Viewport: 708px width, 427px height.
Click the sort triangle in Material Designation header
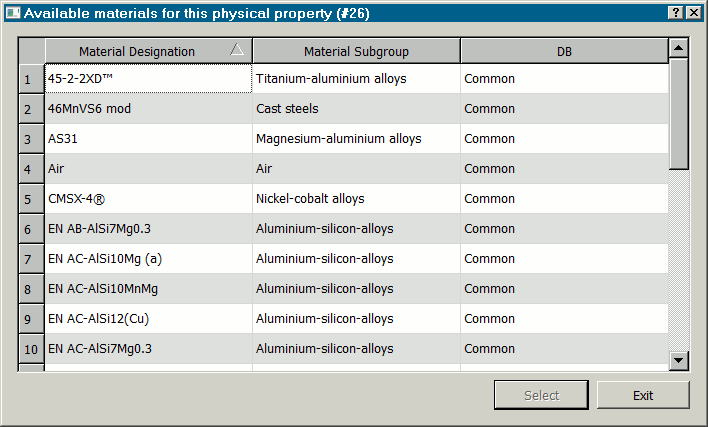pos(236,50)
